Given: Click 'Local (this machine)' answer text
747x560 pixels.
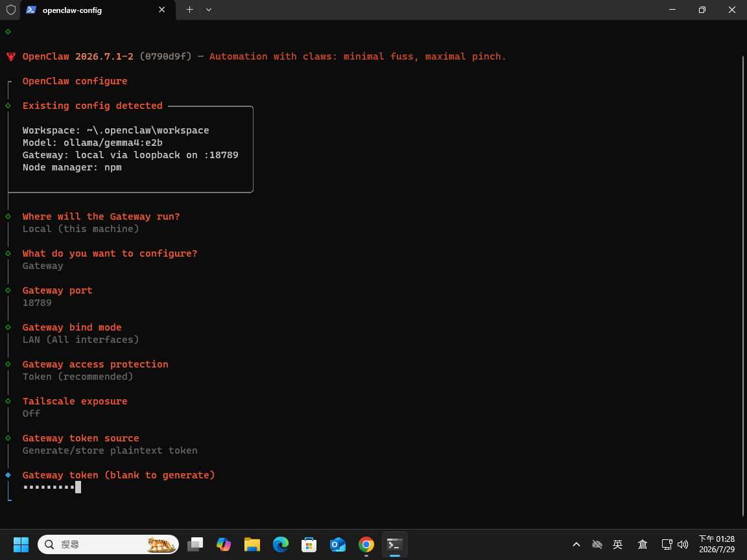Looking at the screenshot, I should (80, 229).
